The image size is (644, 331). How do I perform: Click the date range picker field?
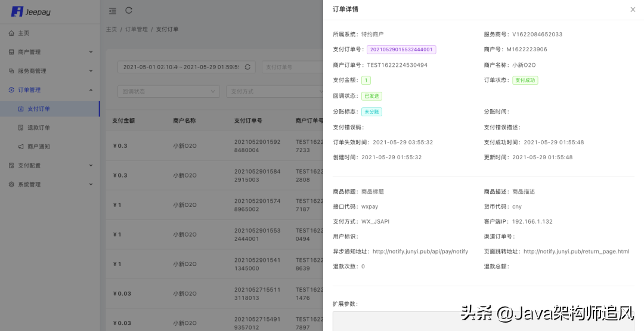pyautogui.click(x=187, y=67)
